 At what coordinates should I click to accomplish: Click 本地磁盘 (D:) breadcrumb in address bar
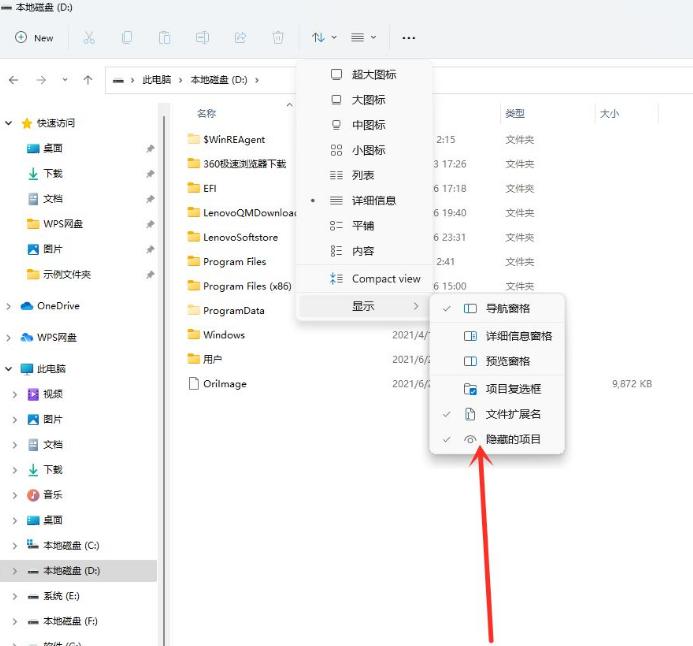pyautogui.click(x=219, y=80)
